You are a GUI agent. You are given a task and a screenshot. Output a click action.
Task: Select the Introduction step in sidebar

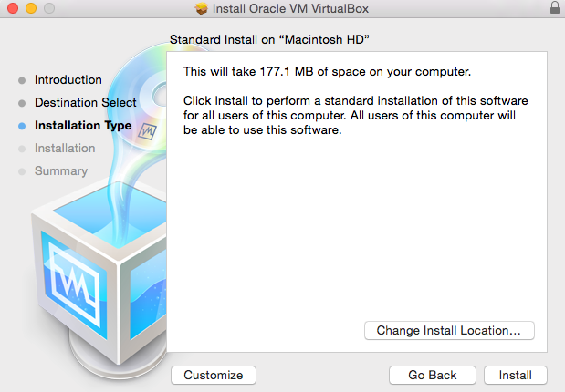pos(68,80)
